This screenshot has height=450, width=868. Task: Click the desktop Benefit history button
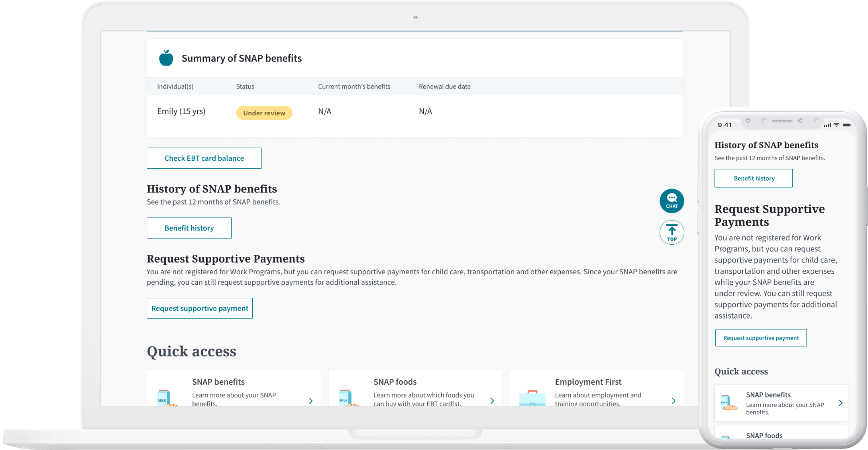189,228
